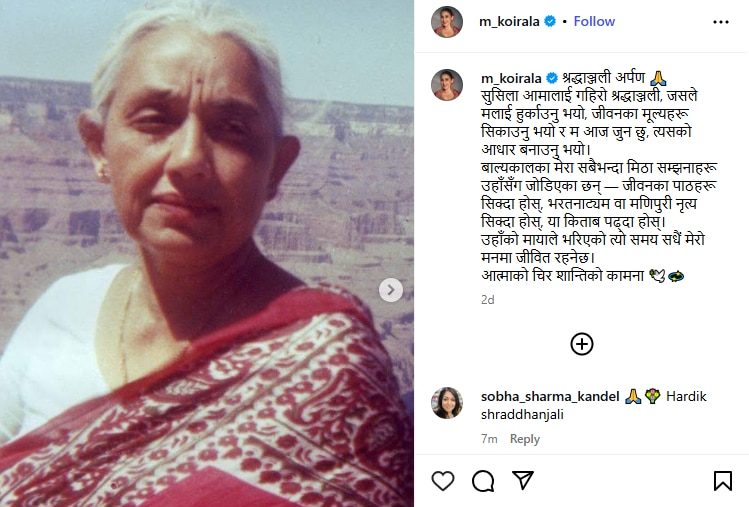
Task: Click the elderly woman photo
Action: tap(207, 253)
